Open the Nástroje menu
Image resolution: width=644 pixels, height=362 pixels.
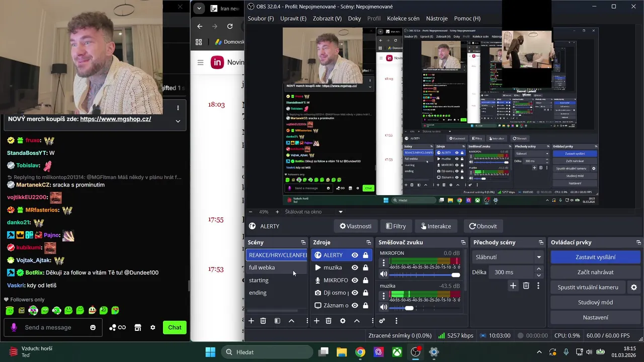[x=437, y=19]
